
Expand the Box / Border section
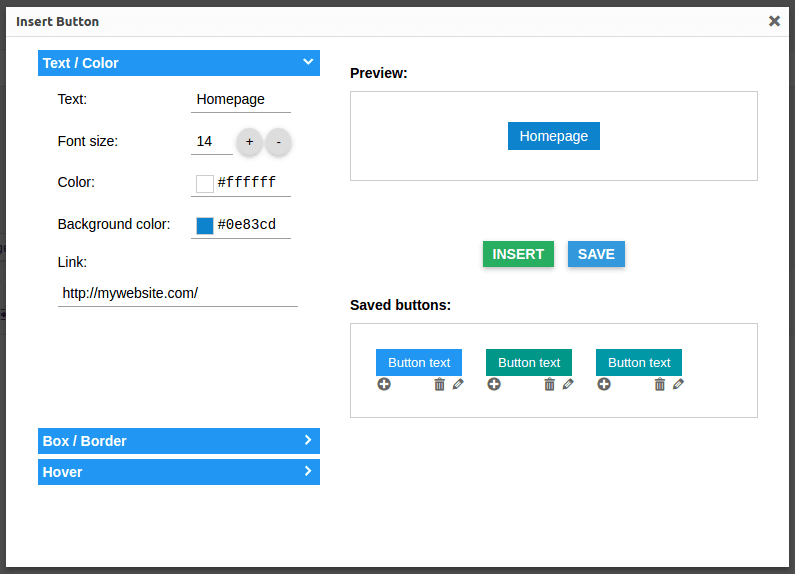(x=179, y=441)
